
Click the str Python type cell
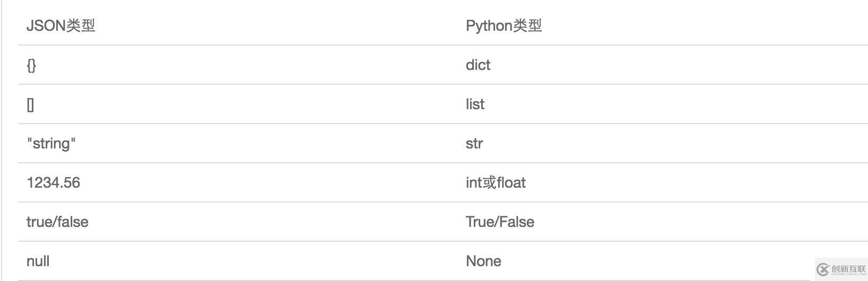click(x=474, y=144)
